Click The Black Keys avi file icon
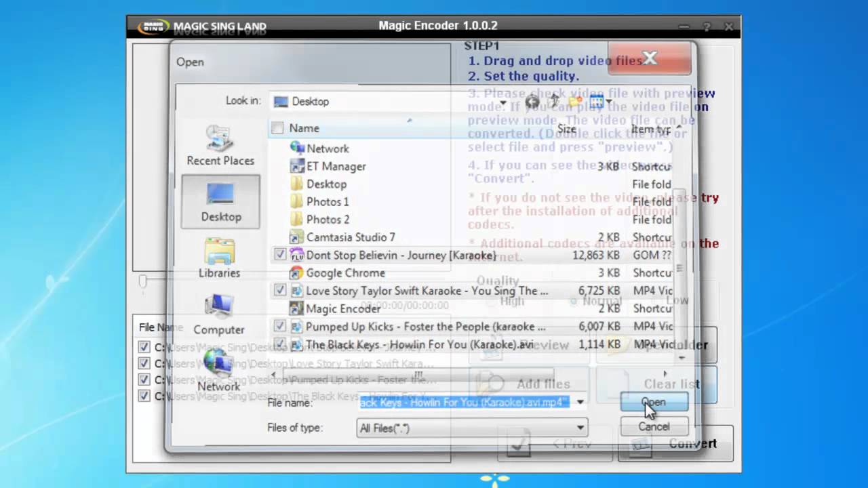 [x=296, y=344]
